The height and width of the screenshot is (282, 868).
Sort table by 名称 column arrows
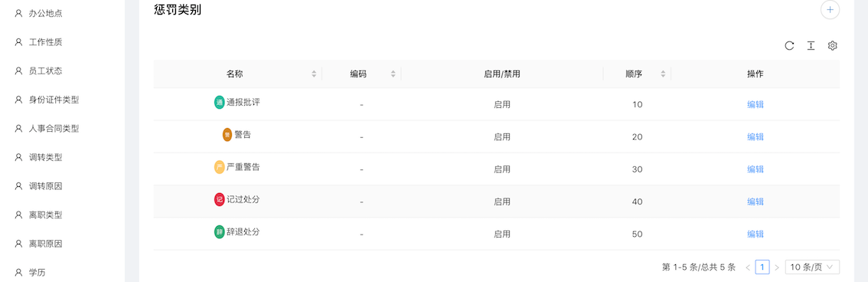pyautogui.click(x=314, y=74)
